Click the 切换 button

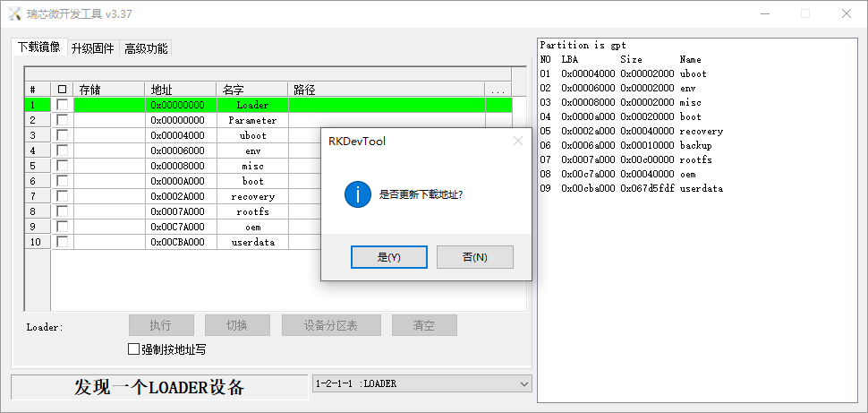[237, 325]
